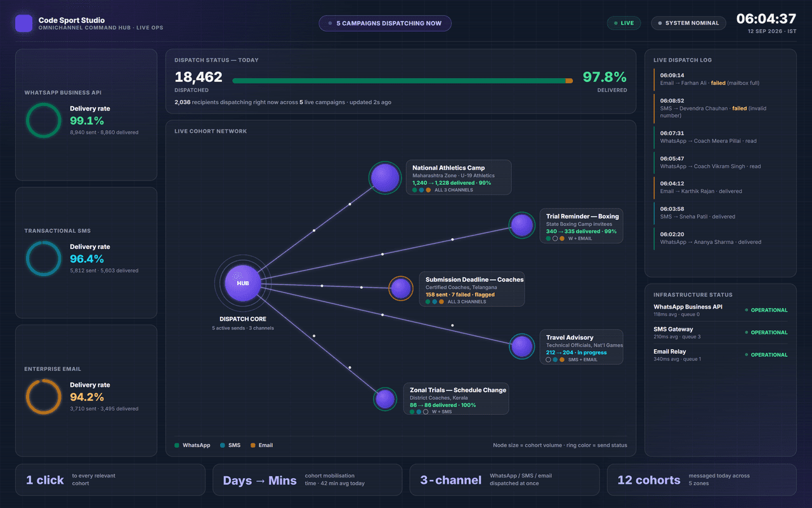Click the 94.2% Email delivery rate
This screenshot has height=508, width=812.
[x=87, y=397]
